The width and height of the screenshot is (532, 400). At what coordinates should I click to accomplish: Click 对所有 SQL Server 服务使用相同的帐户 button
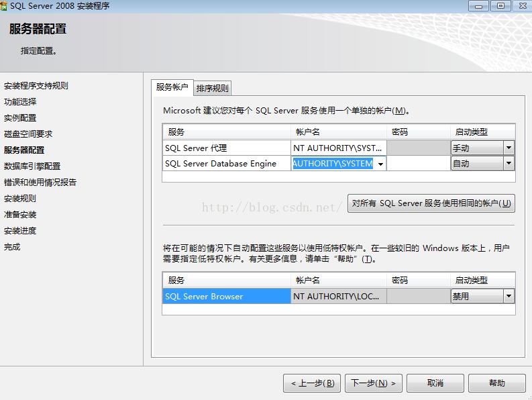coord(431,203)
